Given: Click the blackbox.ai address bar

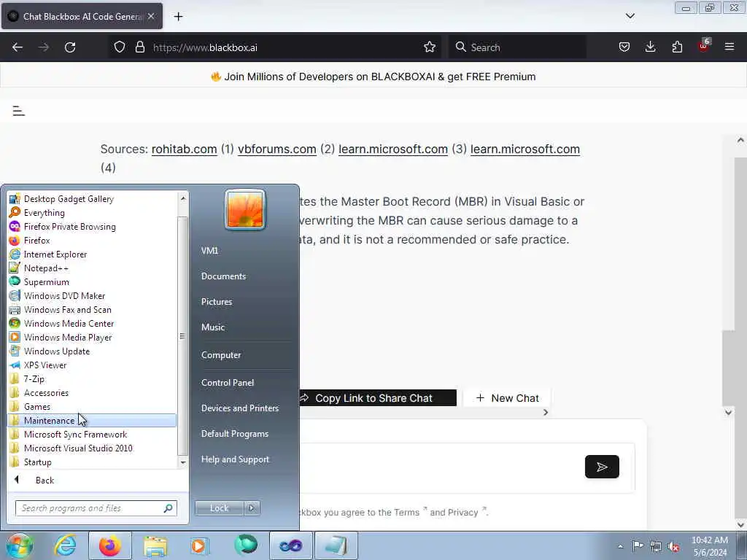Looking at the screenshot, I should (x=274, y=47).
